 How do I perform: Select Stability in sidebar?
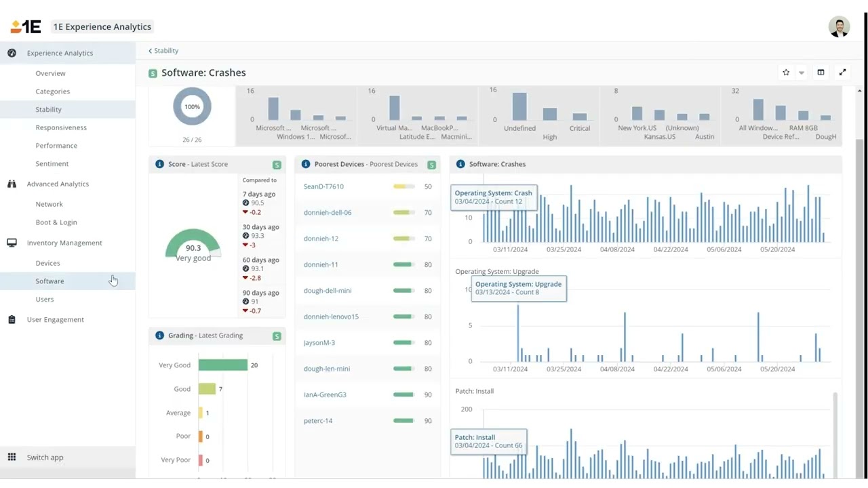tap(49, 109)
